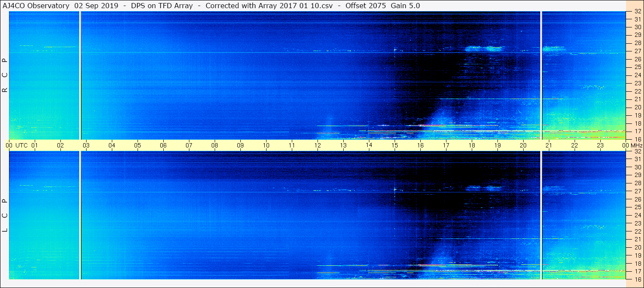Click the "UTC" label on time axis
This screenshot has height=288, width=644.
coord(22,145)
